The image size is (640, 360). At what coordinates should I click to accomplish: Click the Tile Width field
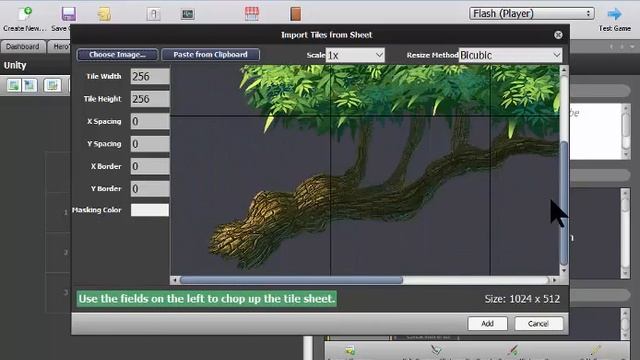(x=150, y=76)
